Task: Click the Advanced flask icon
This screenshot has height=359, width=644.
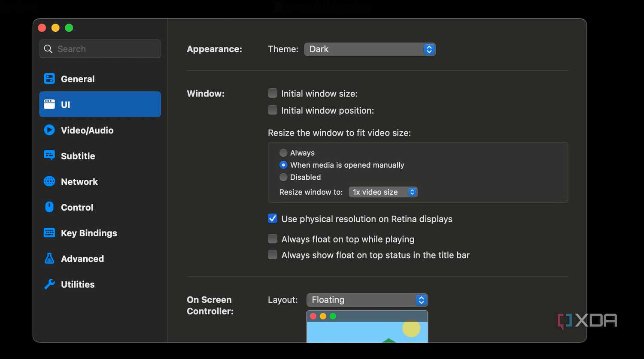Action: pos(49,259)
